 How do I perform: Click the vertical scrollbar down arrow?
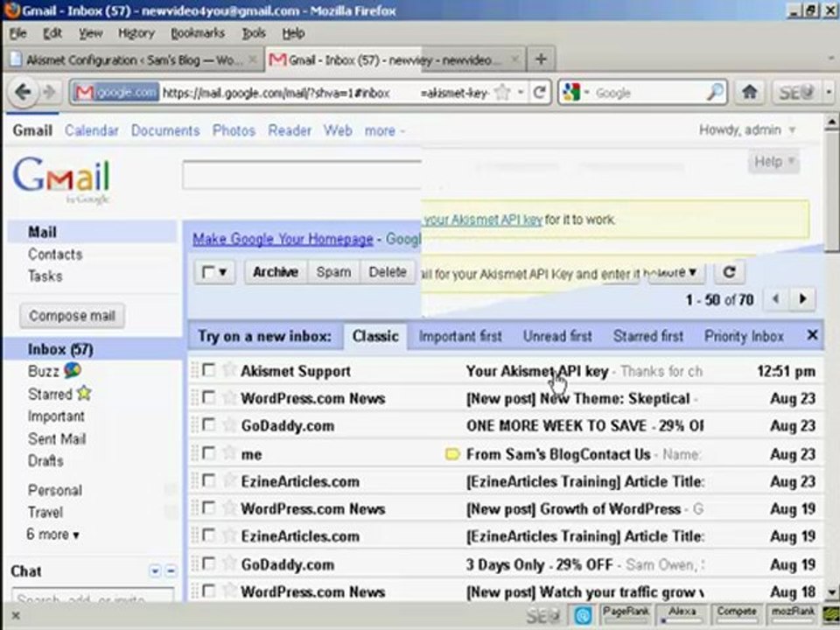click(x=831, y=592)
